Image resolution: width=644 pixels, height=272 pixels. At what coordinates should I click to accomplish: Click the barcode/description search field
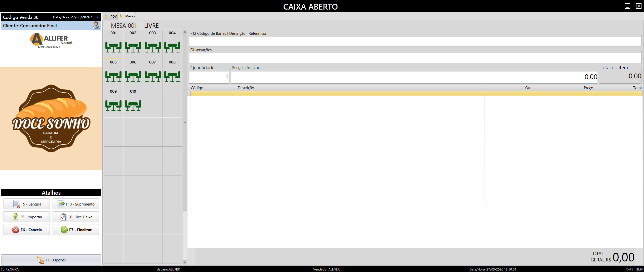point(415,41)
